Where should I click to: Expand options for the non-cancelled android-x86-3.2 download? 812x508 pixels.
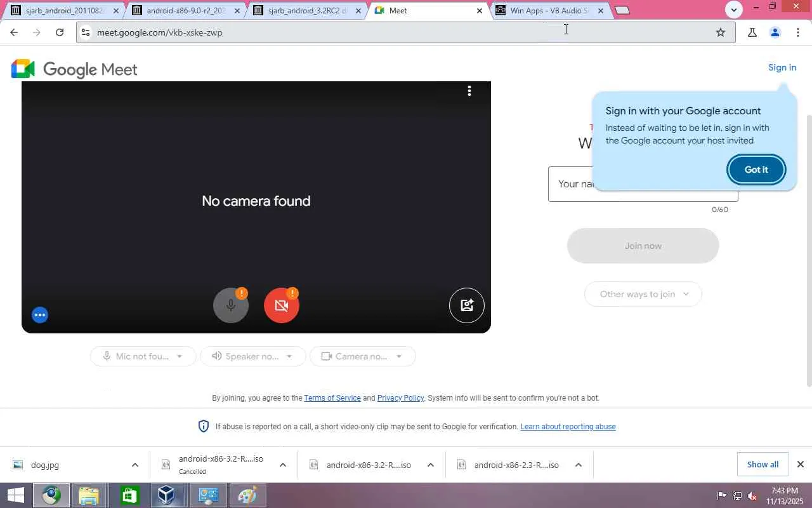coord(431,465)
